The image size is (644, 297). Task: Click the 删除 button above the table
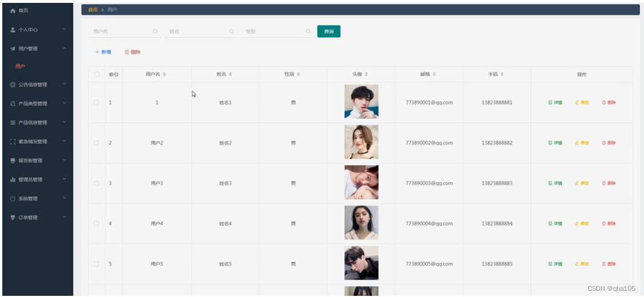[x=132, y=52]
